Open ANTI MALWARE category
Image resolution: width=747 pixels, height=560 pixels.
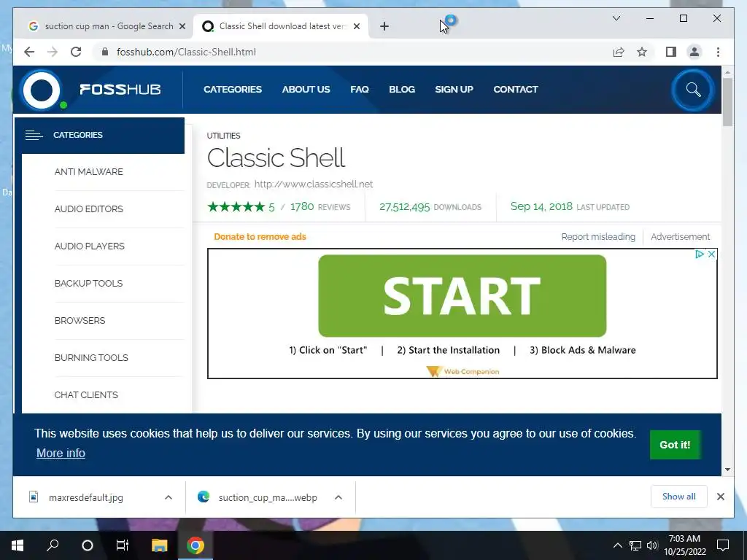[88, 172]
